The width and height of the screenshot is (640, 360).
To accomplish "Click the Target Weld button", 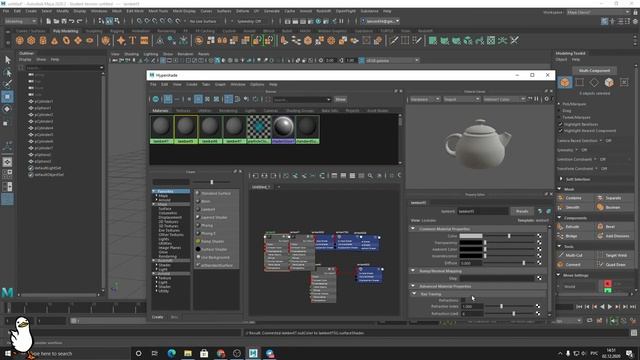I will 616,255.
